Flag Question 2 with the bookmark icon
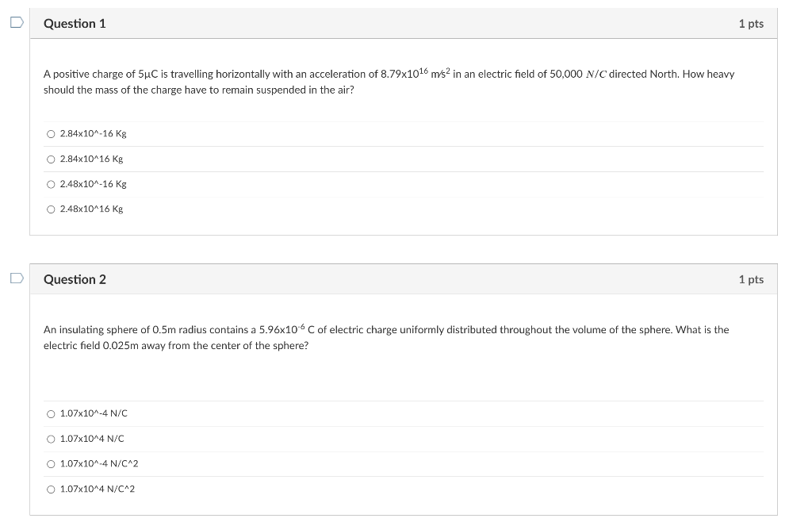812x526 pixels. click(17, 278)
